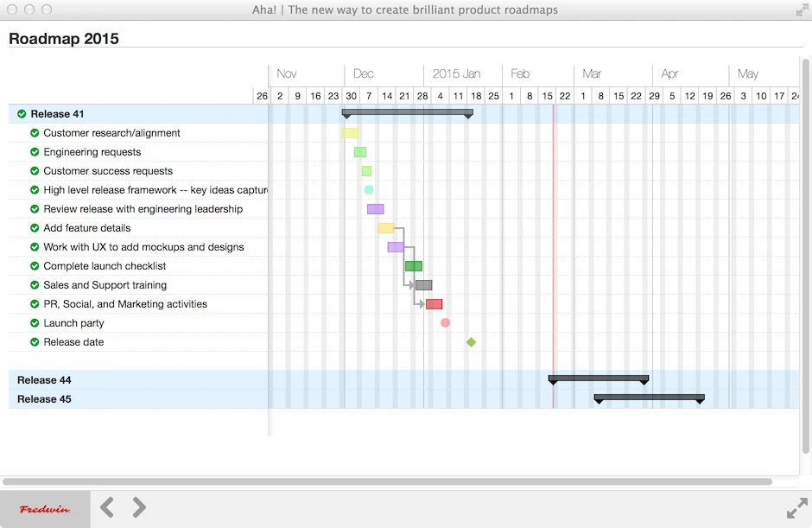The image size is (812, 528).
Task: Open the Sales and Support training task
Action: pos(105,285)
